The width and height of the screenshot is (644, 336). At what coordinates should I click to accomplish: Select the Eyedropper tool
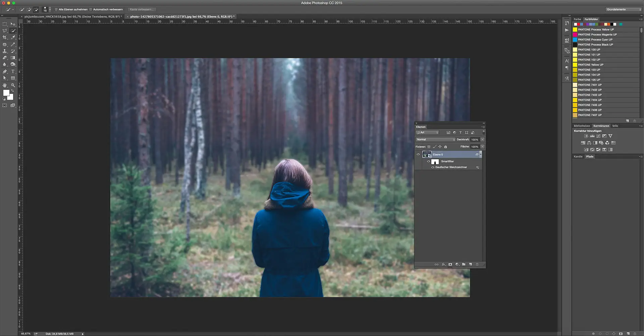pos(13,37)
